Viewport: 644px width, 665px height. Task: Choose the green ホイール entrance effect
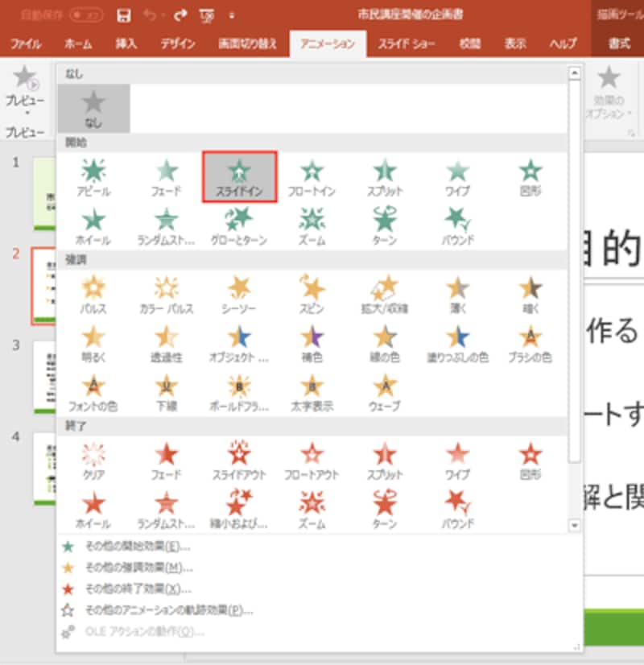pyautogui.click(x=93, y=227)
